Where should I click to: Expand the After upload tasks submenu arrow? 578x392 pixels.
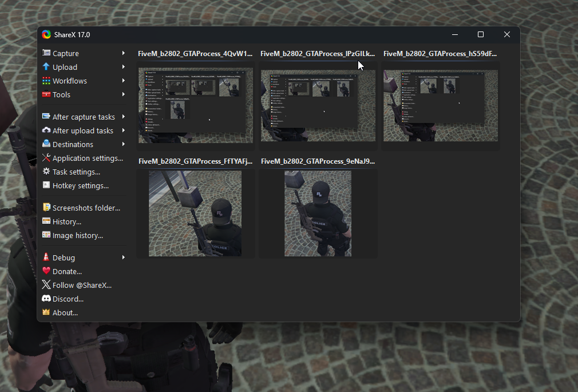[x=124, y=130]
